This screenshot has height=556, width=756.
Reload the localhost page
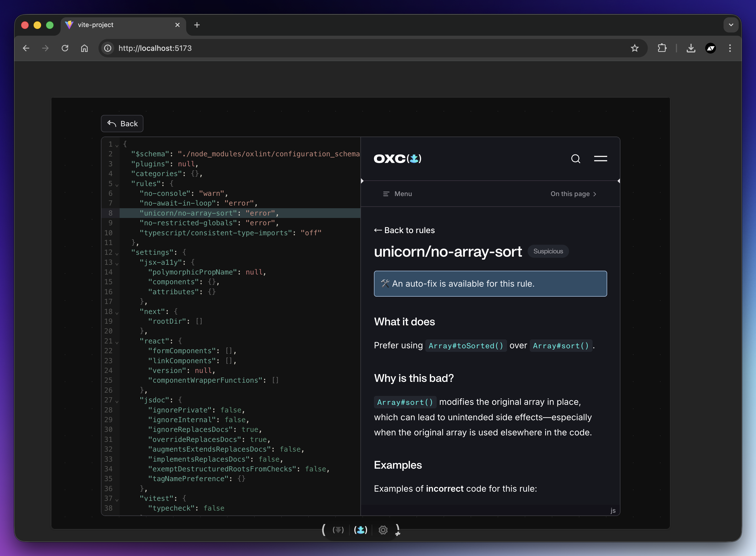(65, 48)
